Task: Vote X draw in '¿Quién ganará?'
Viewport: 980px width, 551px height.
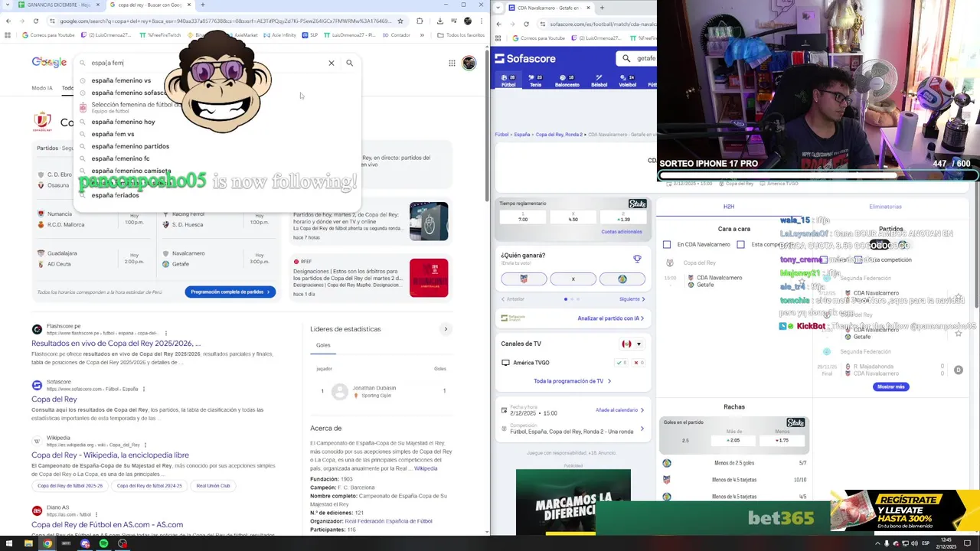Action: point(573,279)
